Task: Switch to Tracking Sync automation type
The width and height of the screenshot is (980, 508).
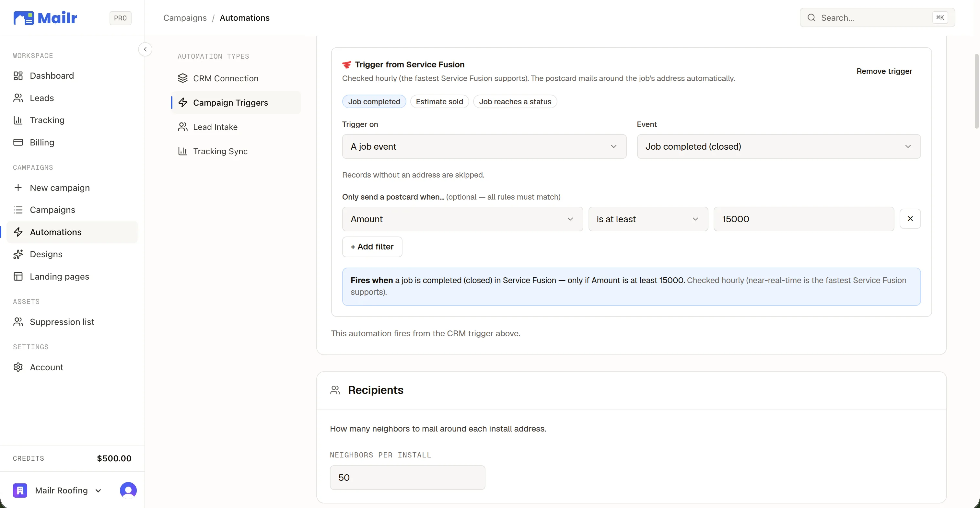Action: 236,151
